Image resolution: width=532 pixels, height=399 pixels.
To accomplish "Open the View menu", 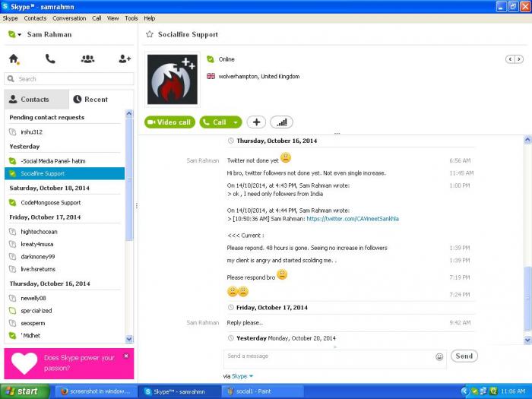I will [x=113, y=18].
